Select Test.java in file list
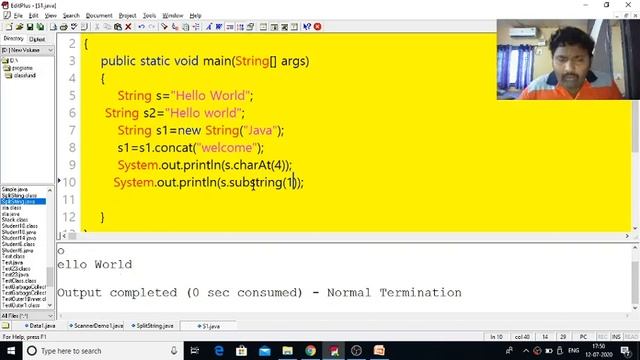 click(12, 262)
